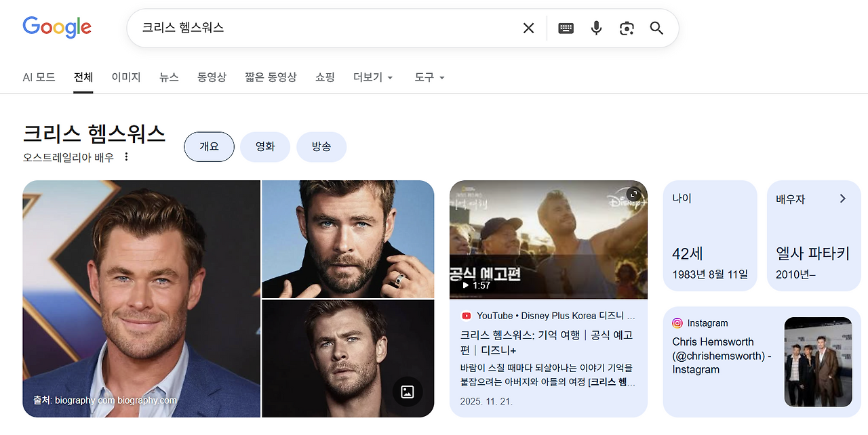Open the 동영상 tab
The width and height of the screenshot is (868, 435).
coord(212,77)
